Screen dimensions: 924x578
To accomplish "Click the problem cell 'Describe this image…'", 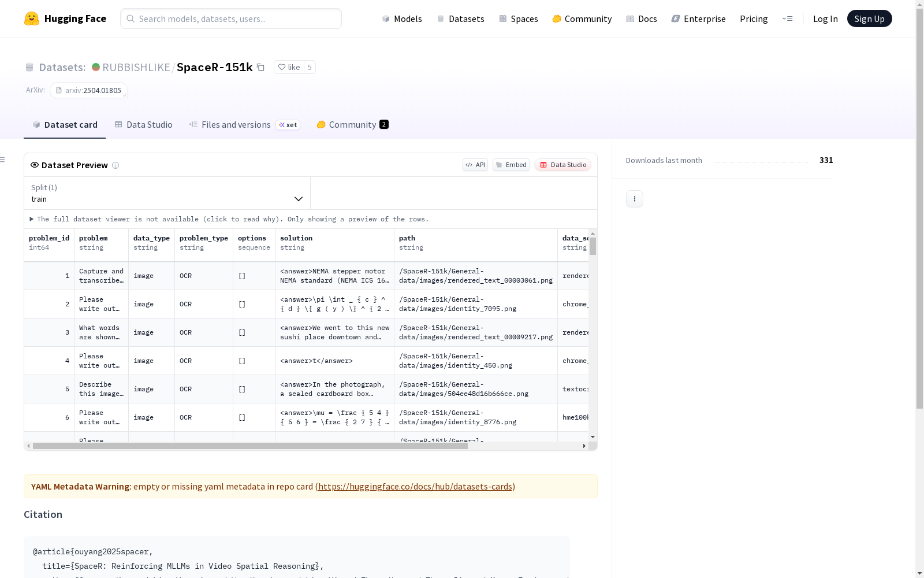I will tap(102, 389).
